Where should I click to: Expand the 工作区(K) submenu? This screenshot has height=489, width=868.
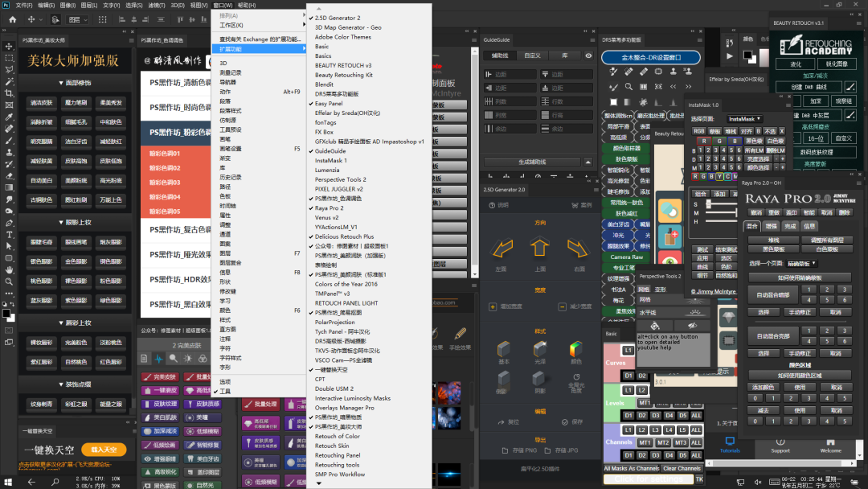259,26
